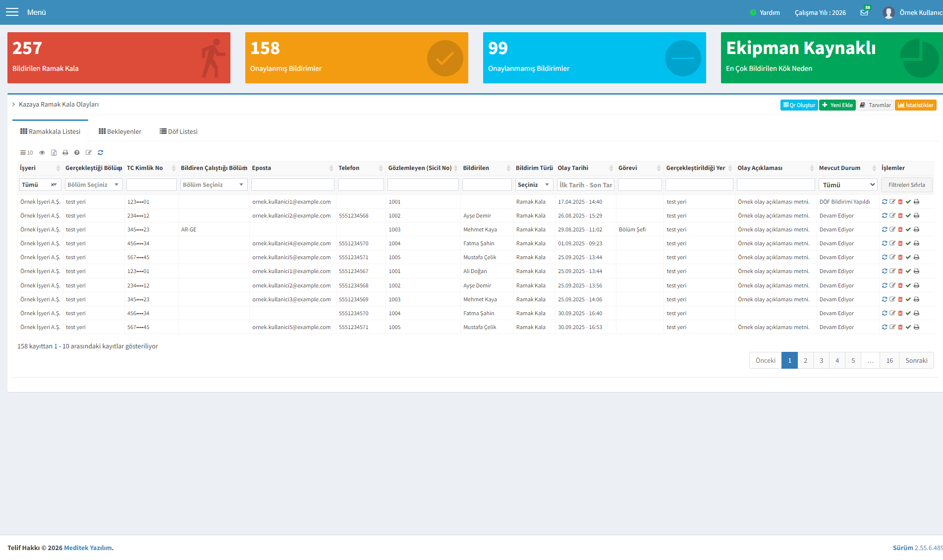Image resolution: width=943 pixels, height=560 pixels.
Task: Reset filters with Filtreleri Sıfırla
Action: point(906,185)
